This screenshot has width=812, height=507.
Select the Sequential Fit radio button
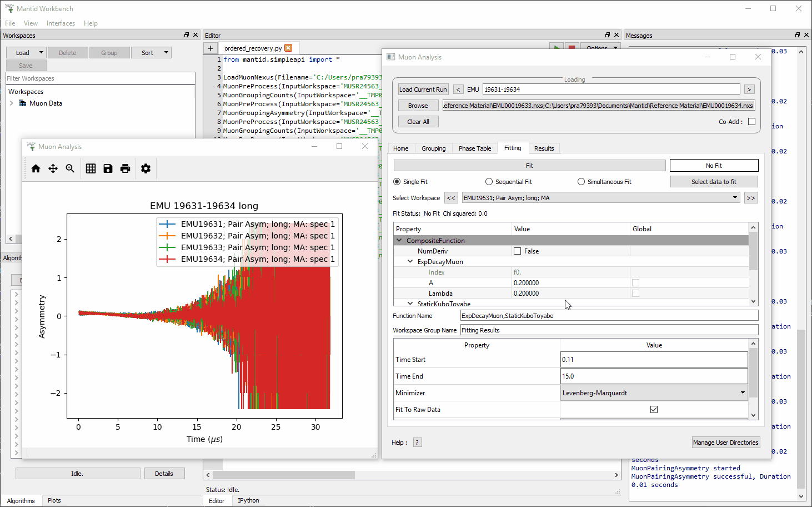pos(489,181)
